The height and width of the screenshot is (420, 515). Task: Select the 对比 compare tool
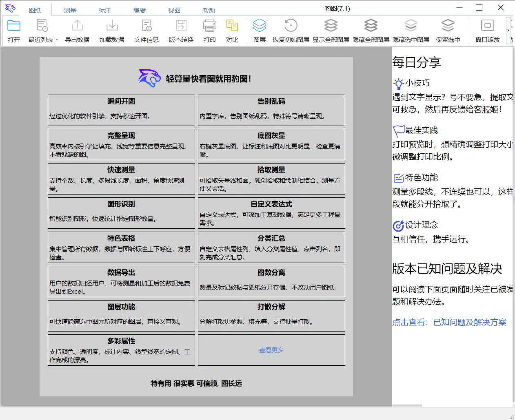point(232,26)
